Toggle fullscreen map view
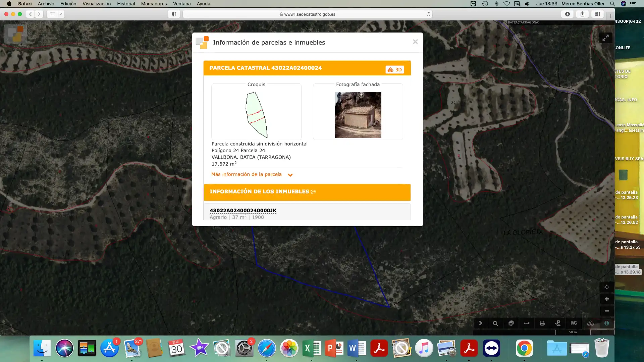Image resolution: width=644 pixels, height=362 pixels. pos(605,38)
